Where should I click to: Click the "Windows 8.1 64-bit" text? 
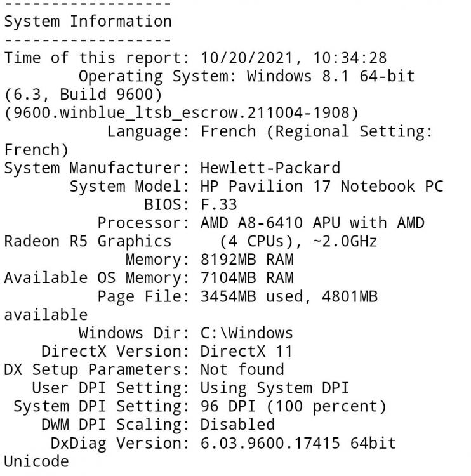330,76
